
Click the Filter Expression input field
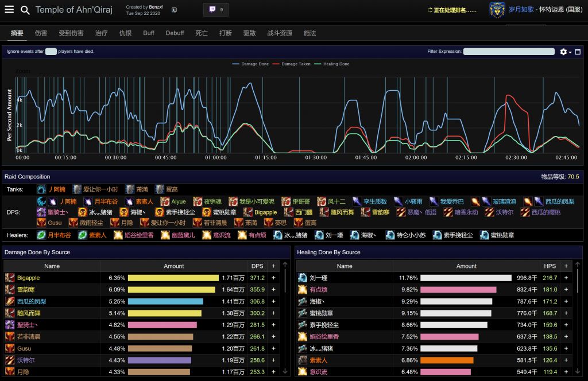pyautogui.click(x=509, y=52)
